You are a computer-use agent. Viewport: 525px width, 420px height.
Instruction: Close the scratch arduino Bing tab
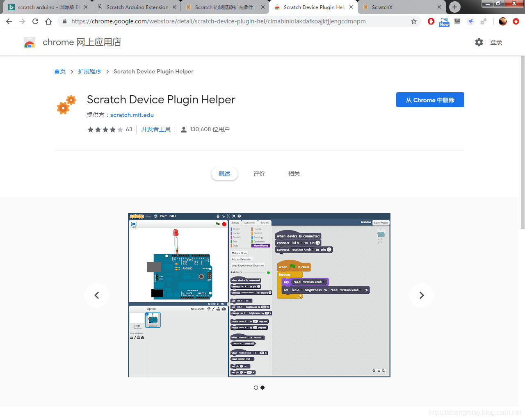[85, 7]
